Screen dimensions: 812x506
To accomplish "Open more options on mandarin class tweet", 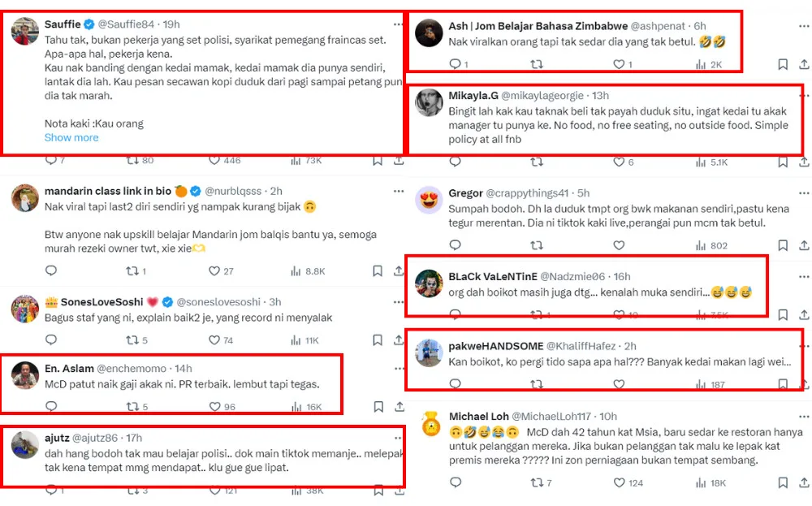I will (x=398, y=191).
